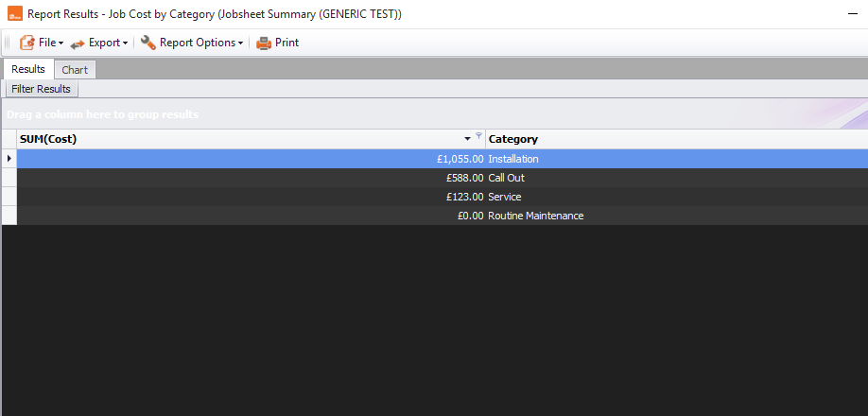The height and width of the screenshot is (416, 868).
Task: Click the toolbar grip handle left of File
Action: click(x=8, y=43)
